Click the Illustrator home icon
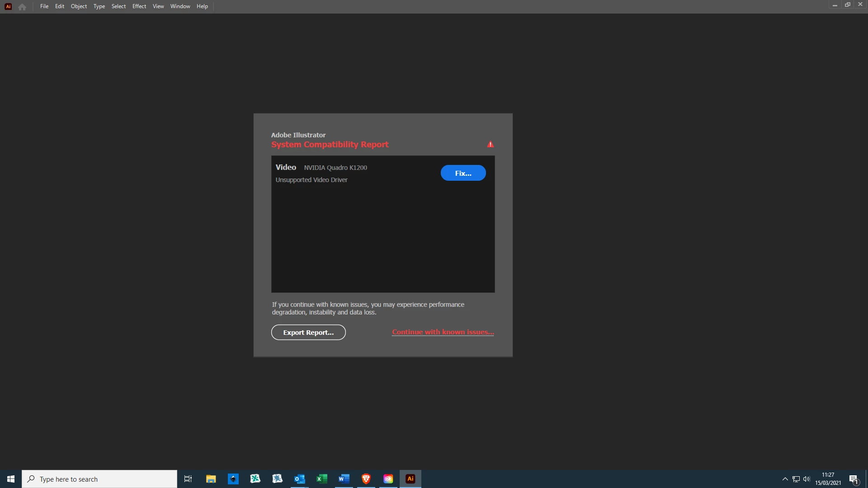The width and height of the screenshot is (868, 488). pos(22,6)
